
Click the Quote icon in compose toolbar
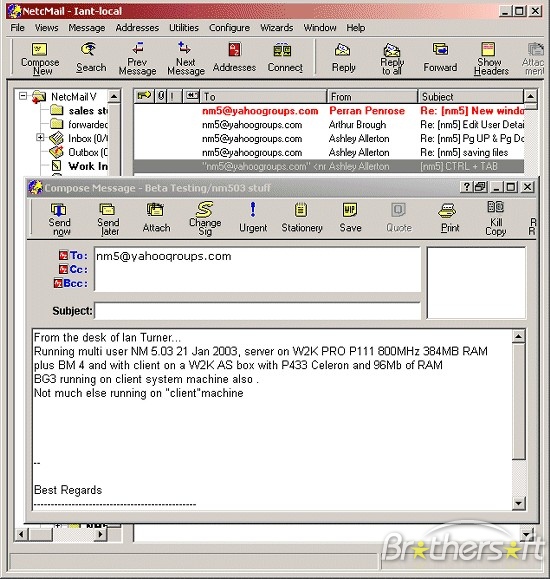pos(399,218)
